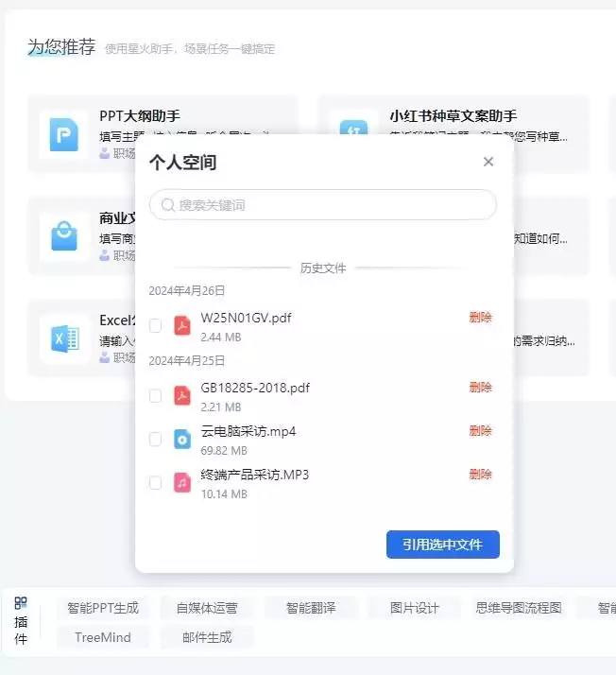The width and height of the screenshot is (616, 675).
Task: Click the 商业文案 shopping bag icon
Action: (x=64, y=236)
